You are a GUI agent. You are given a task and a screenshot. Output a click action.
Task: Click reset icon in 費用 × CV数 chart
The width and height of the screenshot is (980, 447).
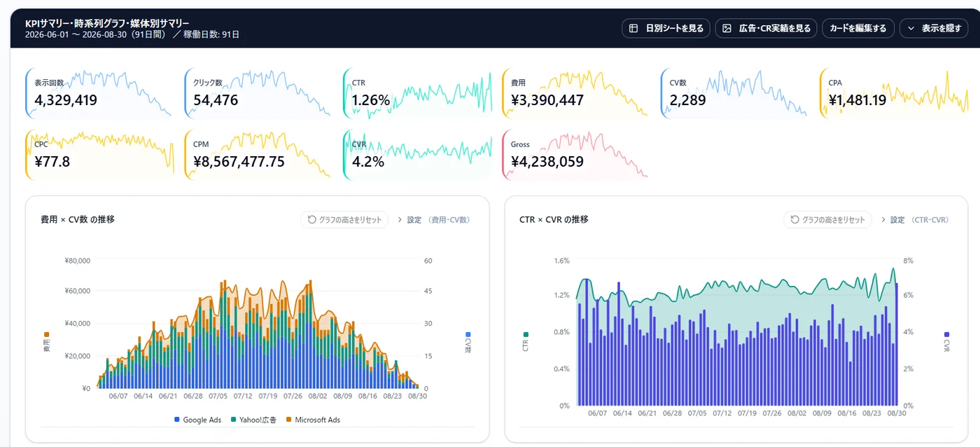[311, 219]
